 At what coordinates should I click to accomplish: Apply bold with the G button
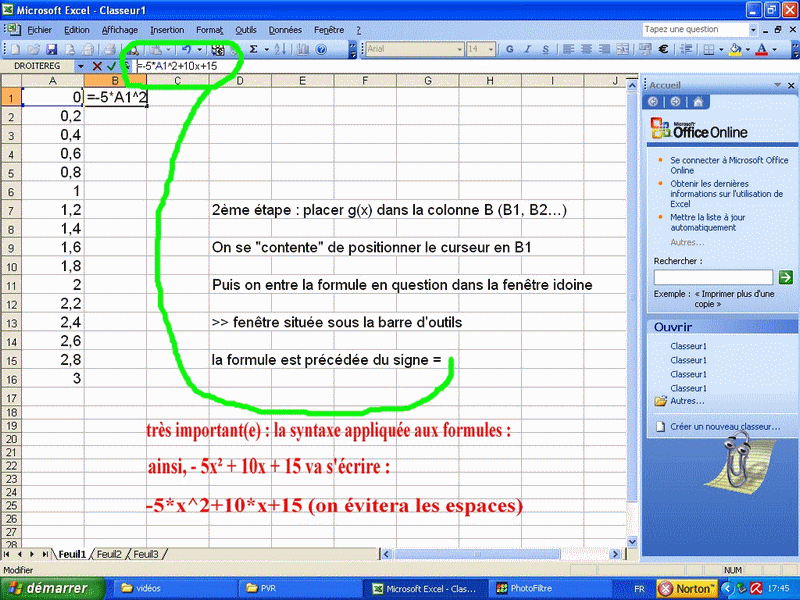pos(510,49)
